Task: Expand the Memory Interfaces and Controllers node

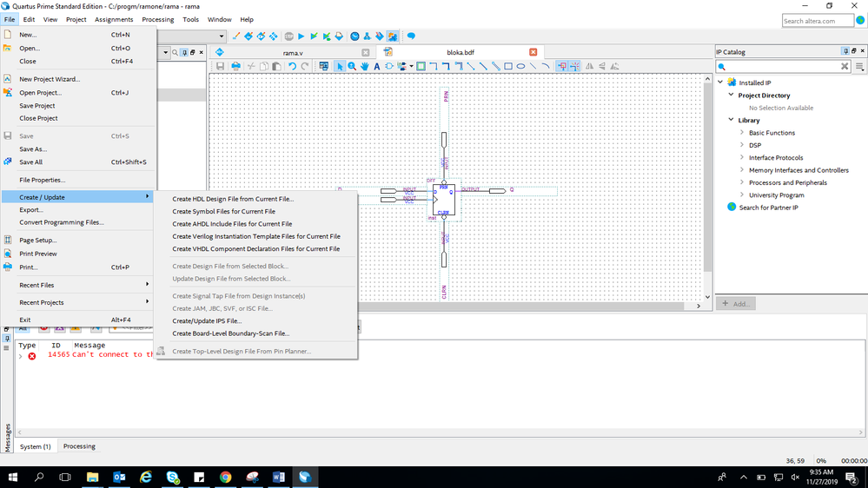Action: coord(742,170)
